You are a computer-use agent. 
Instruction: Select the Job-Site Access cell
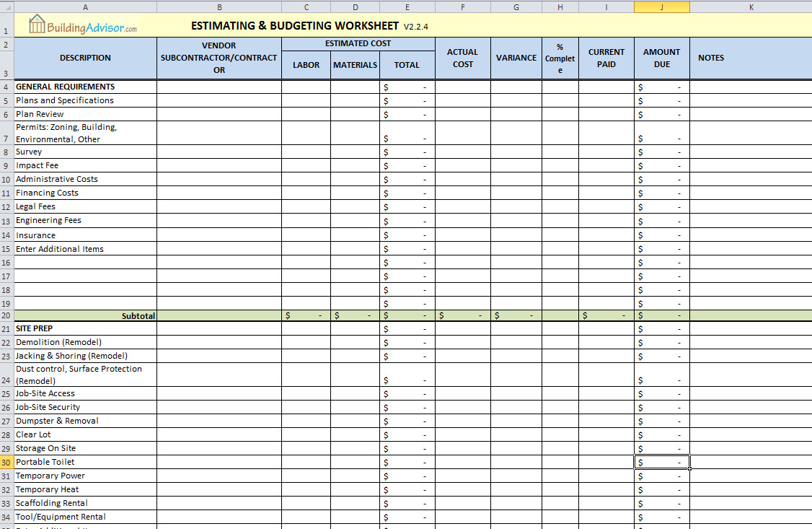pos(85,394)
